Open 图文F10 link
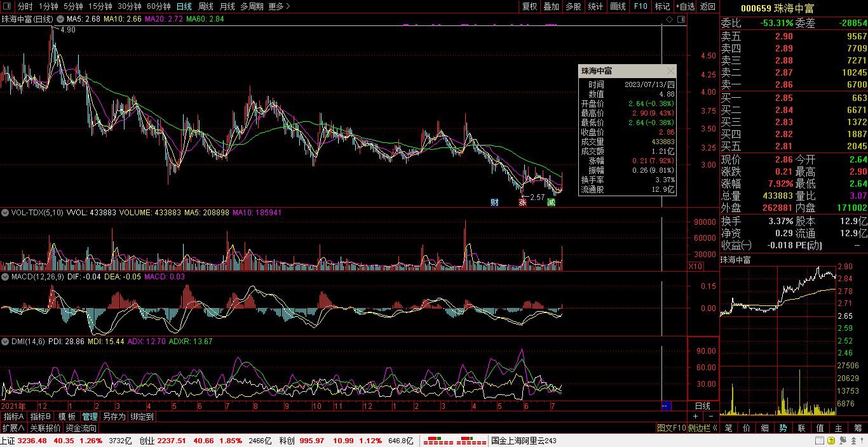Screen dimensions: 868x447 (672, 428)
